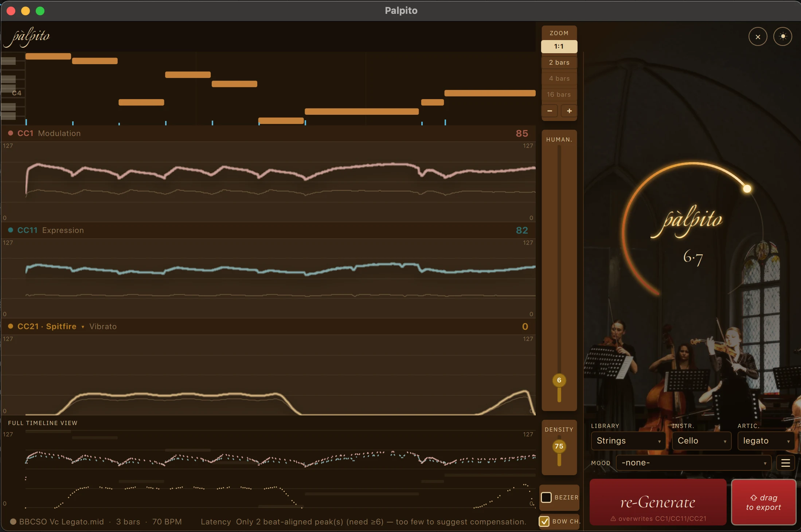Click the last long MIDI note

tap(490, 93)
